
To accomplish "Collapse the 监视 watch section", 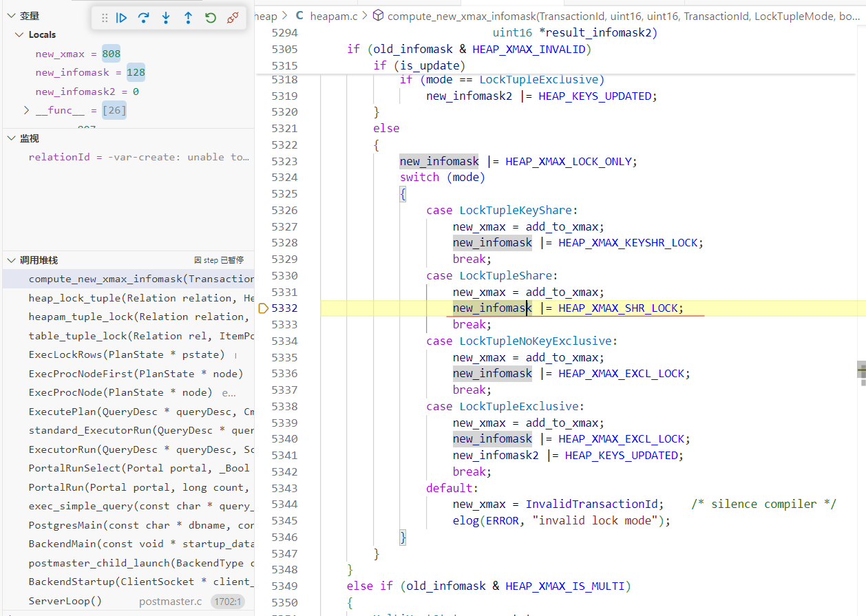I will tap(10, 138).
